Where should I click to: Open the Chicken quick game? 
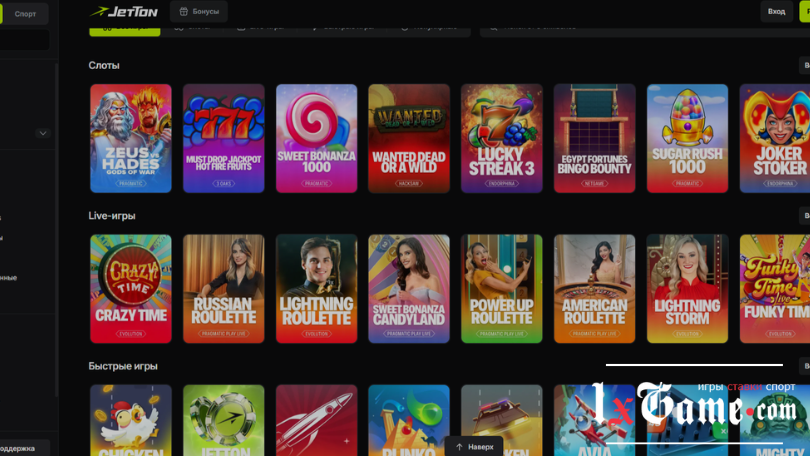click(x=131, y=420)
